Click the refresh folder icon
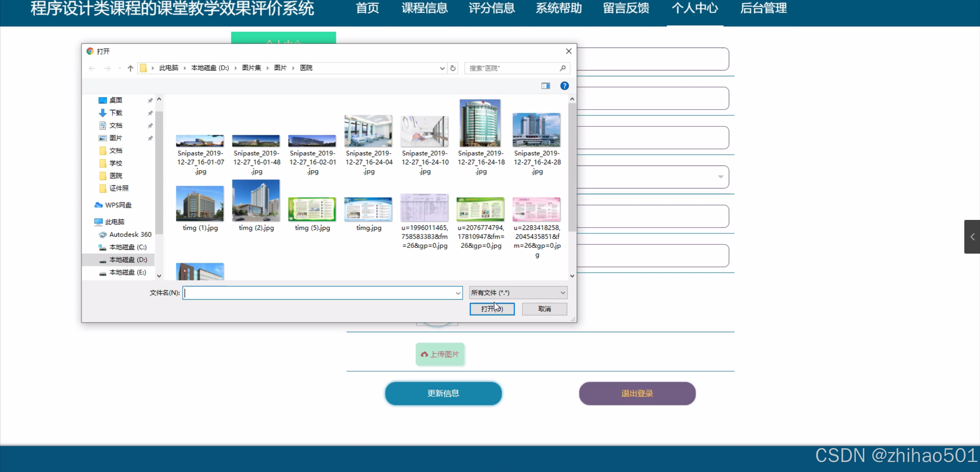980x472 pixels. tap(453, 68)
